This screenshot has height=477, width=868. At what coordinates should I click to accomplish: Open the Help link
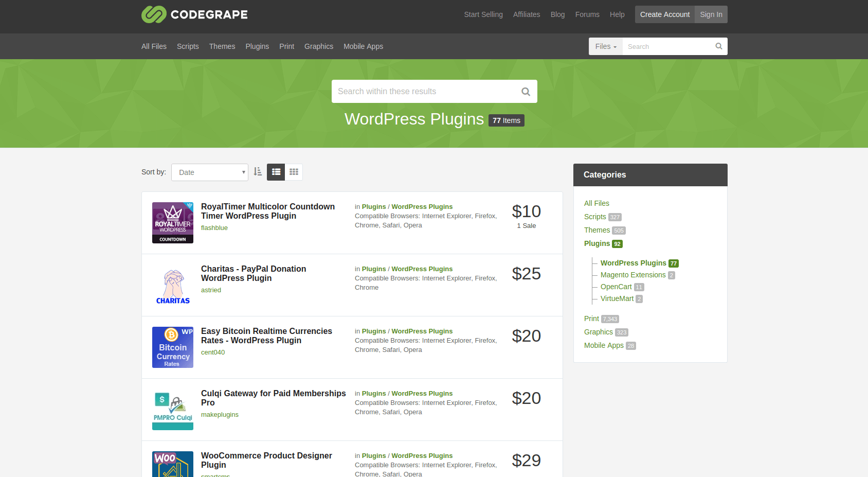coord(617,14)
